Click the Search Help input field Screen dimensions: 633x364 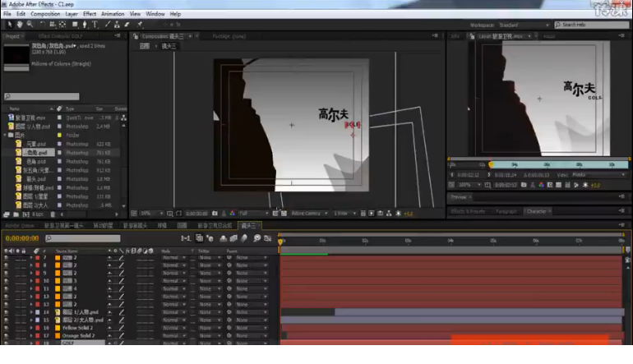point(592,25)
